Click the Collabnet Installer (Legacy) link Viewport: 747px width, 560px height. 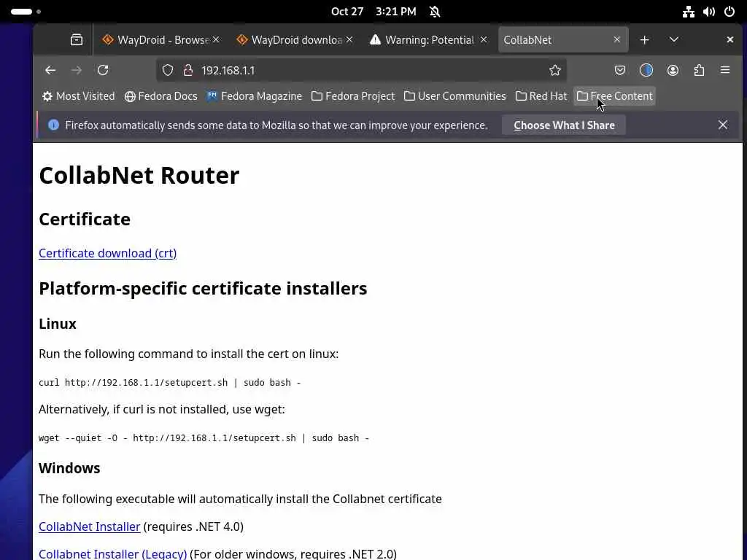click(113, 554)
